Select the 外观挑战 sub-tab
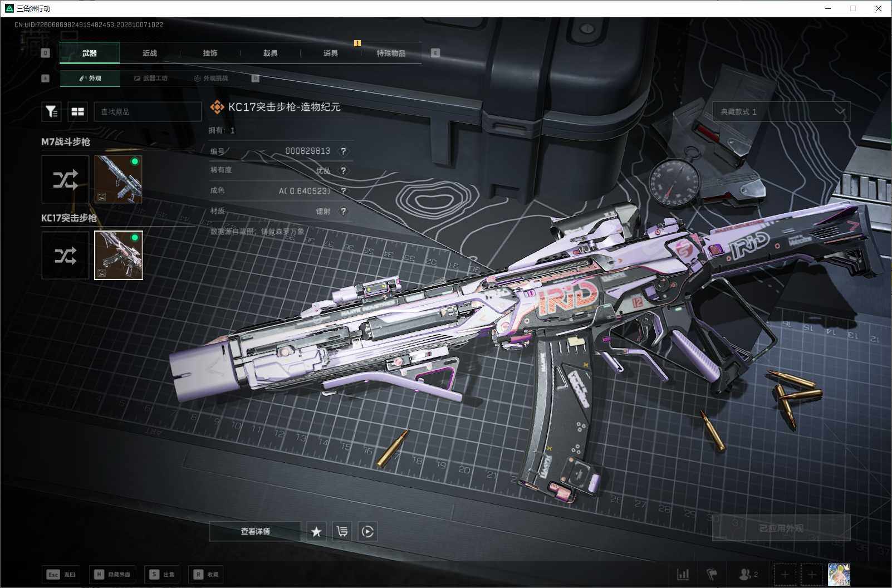The image size is (892, 588). (x=211, y=79)
